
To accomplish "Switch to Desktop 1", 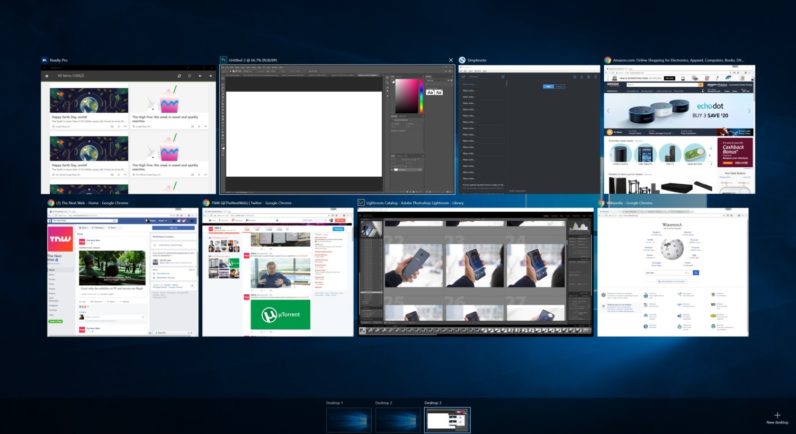I will point(349,420).
